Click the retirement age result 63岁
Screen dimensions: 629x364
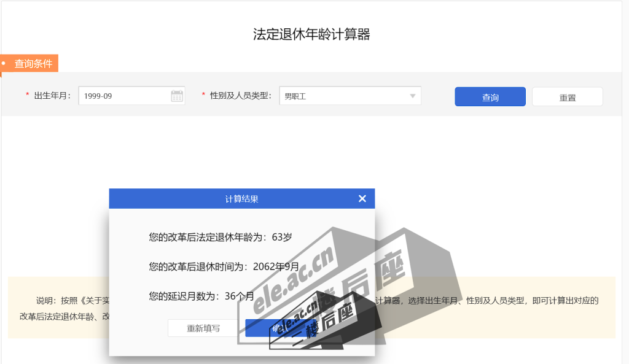282,237
